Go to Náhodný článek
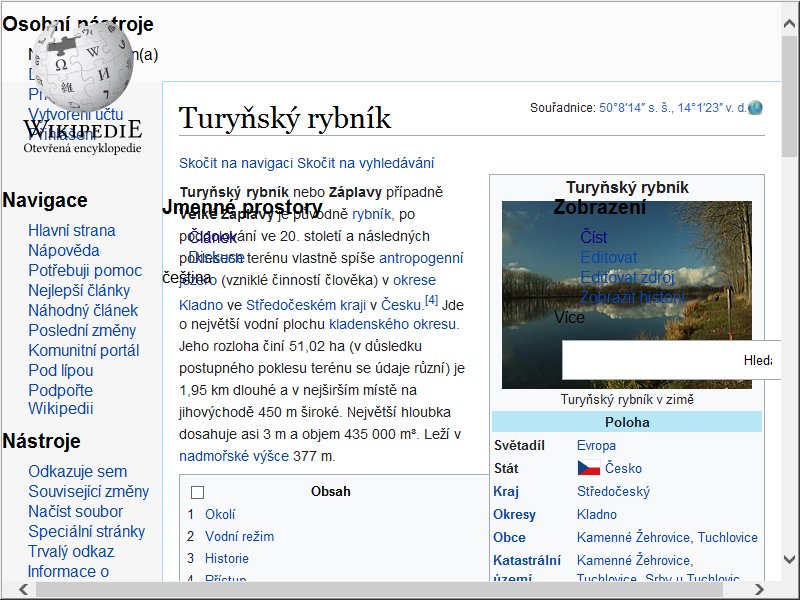 coord(83,310)
